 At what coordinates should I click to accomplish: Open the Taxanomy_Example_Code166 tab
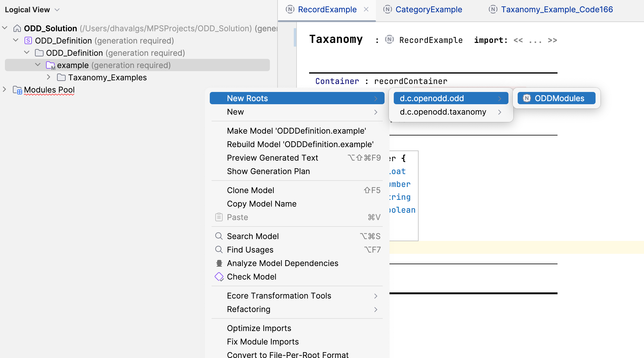click(x=557, y=10)
